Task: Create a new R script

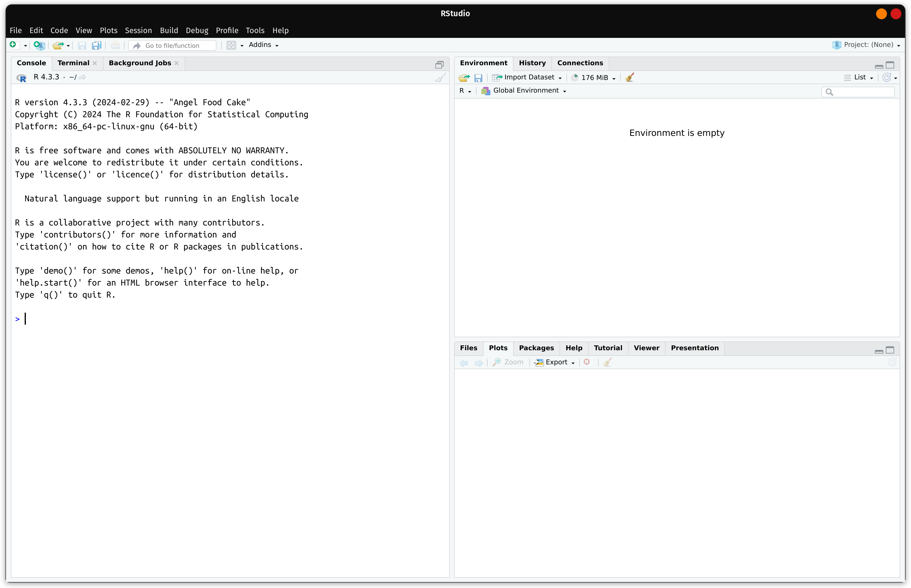Action: click(x=14, y=45)
